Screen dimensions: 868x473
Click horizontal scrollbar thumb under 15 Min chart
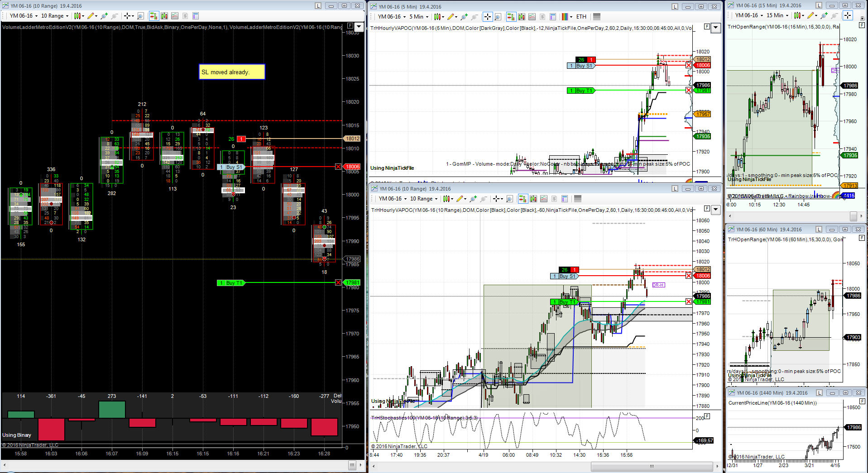pos(854,216)
